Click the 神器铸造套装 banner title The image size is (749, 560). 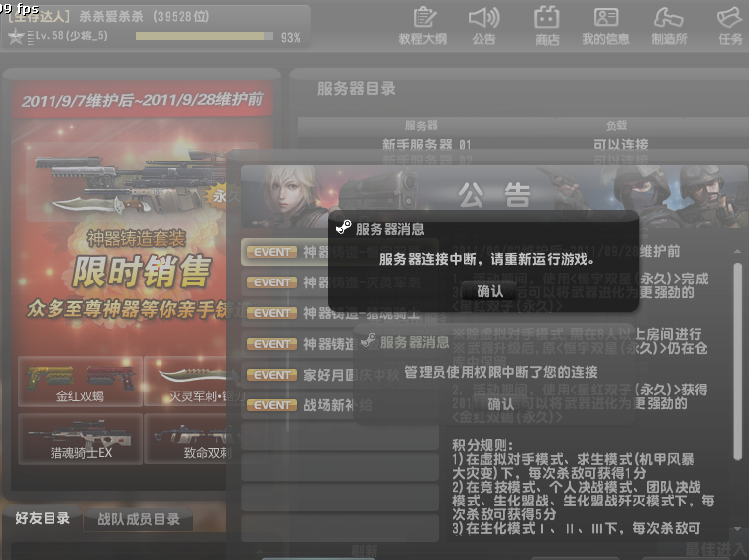tap(137, 238)
